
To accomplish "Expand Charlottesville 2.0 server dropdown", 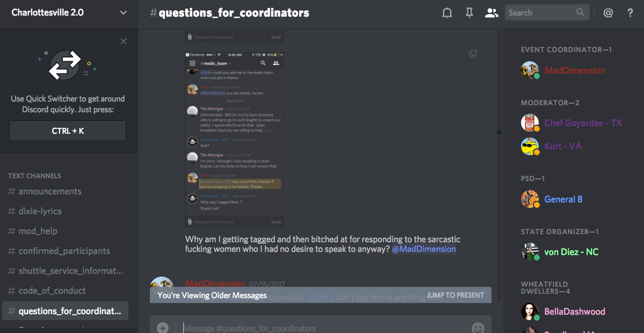I will [x=123, y=13].
